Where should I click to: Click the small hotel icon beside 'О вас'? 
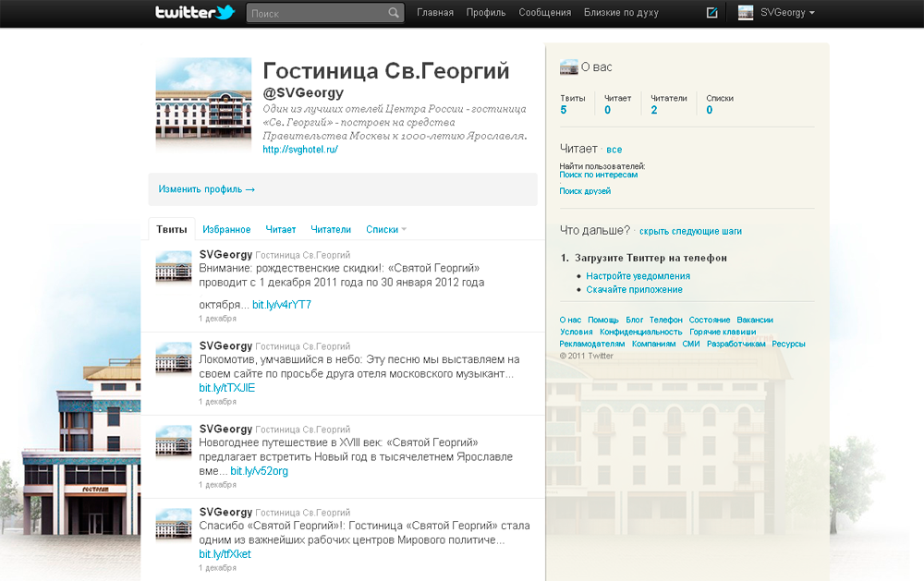[x=568, y=67]
